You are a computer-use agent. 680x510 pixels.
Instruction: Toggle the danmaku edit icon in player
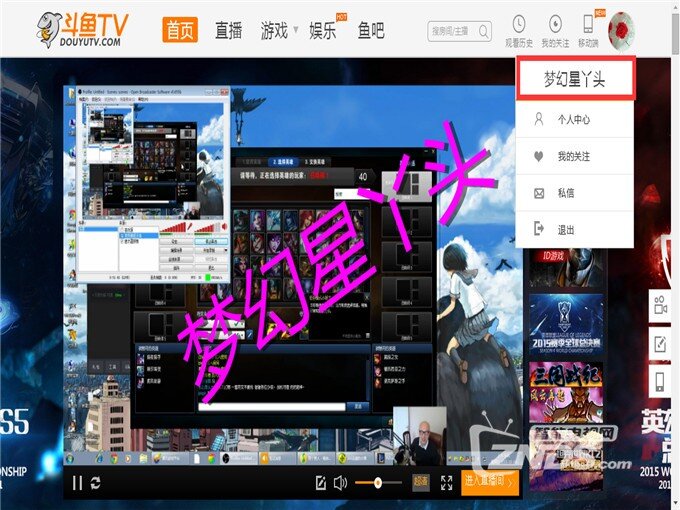click(320, 483)
